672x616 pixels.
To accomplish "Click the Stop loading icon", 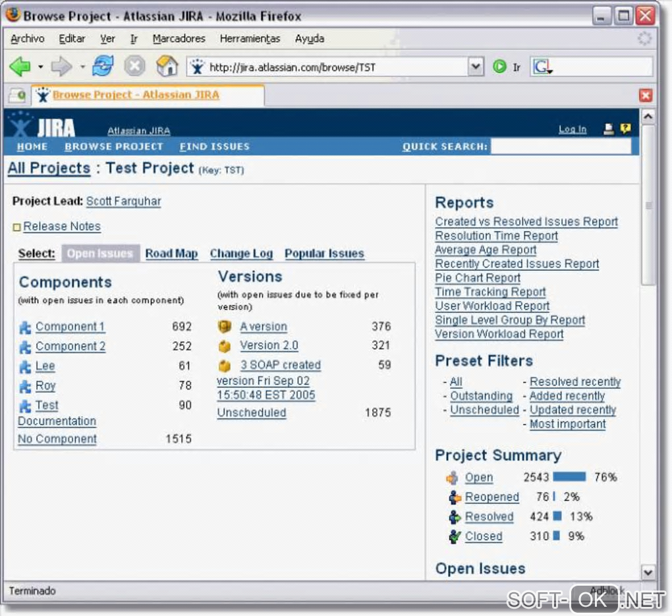I will pyautogui.click(x=134, y=67).
